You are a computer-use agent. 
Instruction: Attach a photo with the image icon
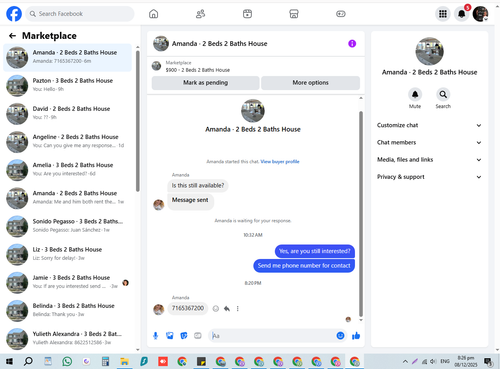[170, 336]
